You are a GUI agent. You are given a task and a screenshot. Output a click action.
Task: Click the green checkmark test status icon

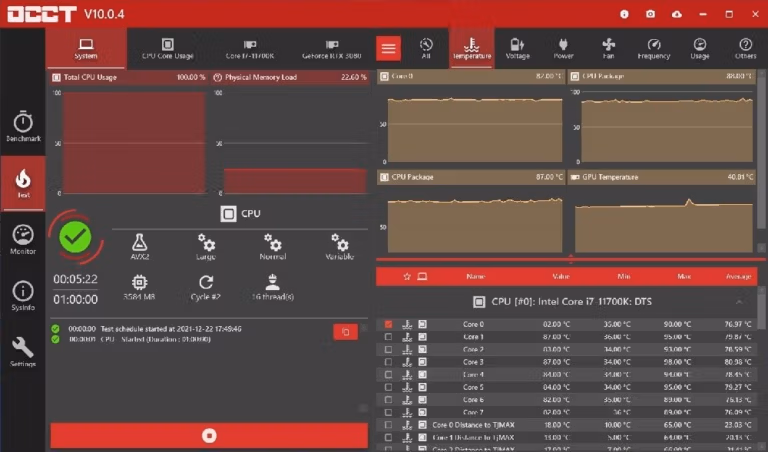tap(75, 238)
